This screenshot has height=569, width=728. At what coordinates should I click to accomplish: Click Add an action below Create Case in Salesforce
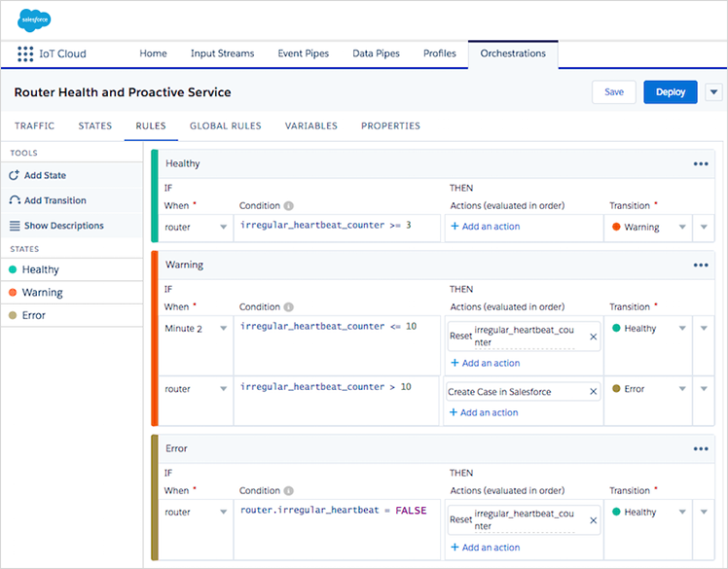pyautogui.click(x=484, y=412)
